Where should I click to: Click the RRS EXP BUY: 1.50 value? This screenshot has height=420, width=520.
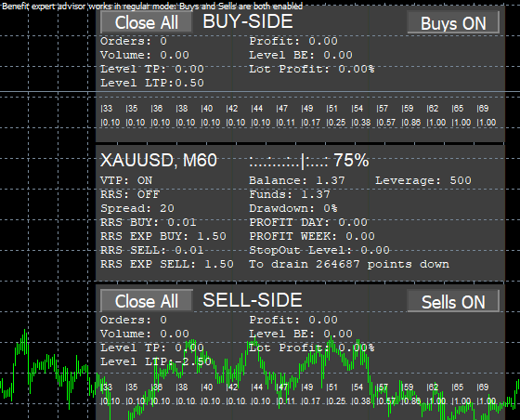163,236
